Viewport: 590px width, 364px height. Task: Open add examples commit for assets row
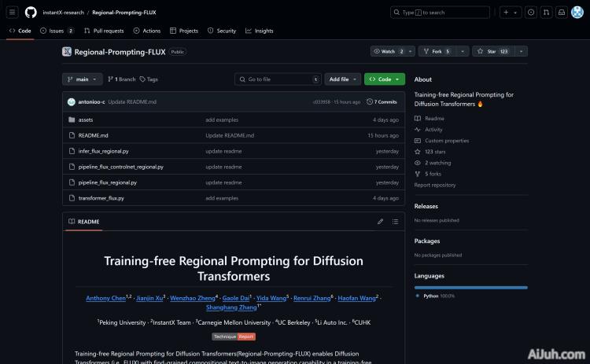pos(222,120)
